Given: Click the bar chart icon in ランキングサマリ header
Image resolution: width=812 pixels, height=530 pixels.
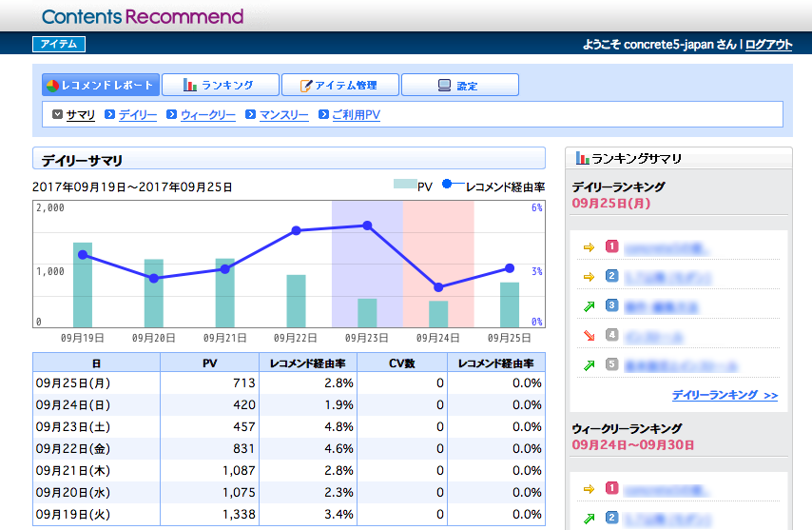Looking at the screenshot, I should pos(580,159).
